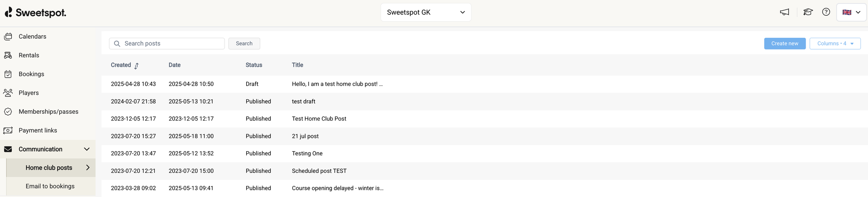The image size is (868, 197).
Task: Expand the Columns • 4 dropdown
Action: click(x=835, y=44)
